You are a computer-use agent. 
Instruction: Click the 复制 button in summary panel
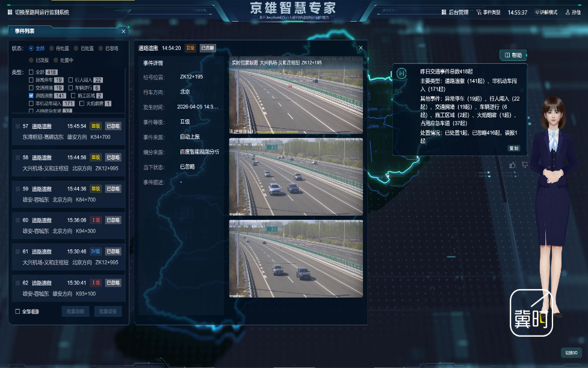tap(513, 148)
